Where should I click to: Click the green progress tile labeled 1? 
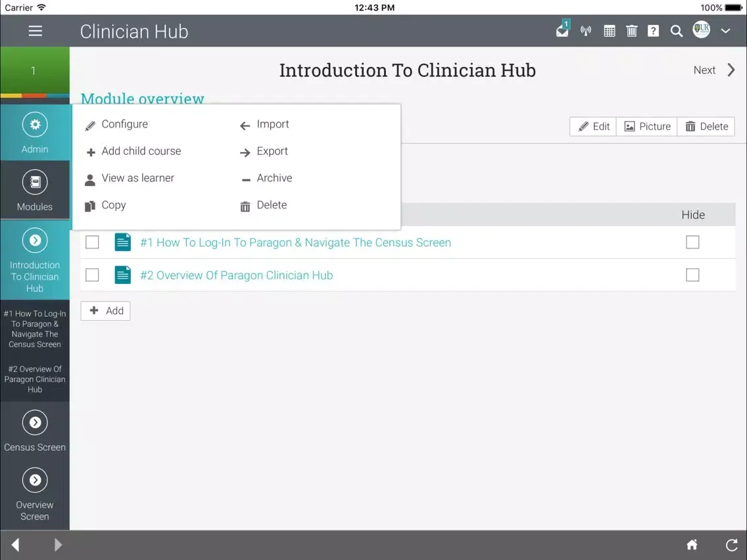click(35, 70)
